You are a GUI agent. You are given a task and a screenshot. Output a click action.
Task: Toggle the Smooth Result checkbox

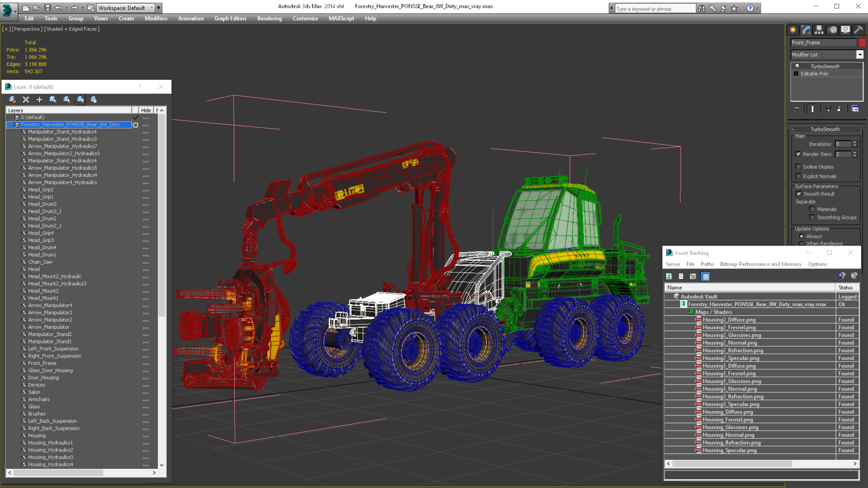click(799, 194)
